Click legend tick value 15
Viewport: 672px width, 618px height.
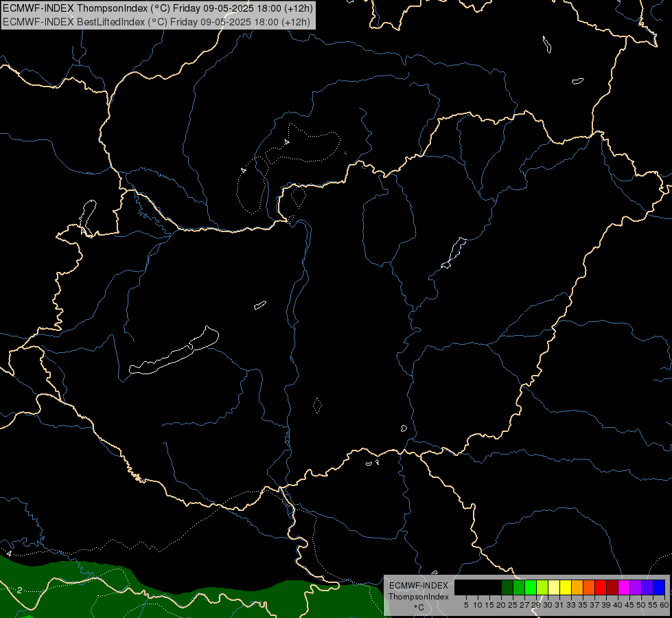[490, 605]
